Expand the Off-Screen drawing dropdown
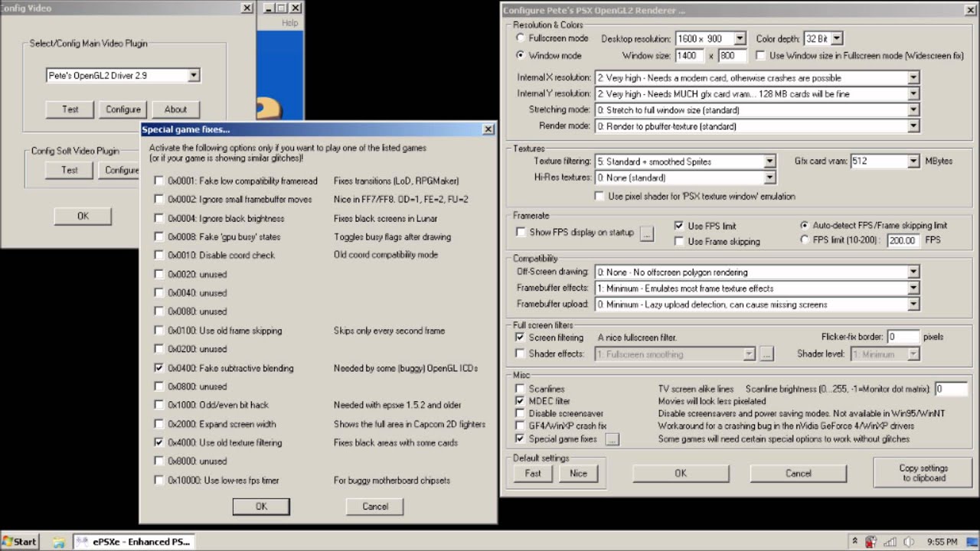 coord(913,272)
